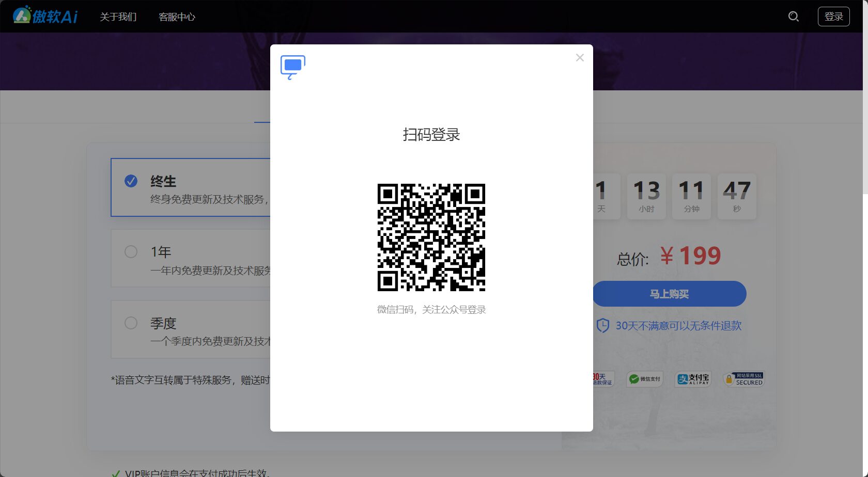Close the QR login dialog
The height and width of the screenshot is (477, 868).
click(580, 58)
